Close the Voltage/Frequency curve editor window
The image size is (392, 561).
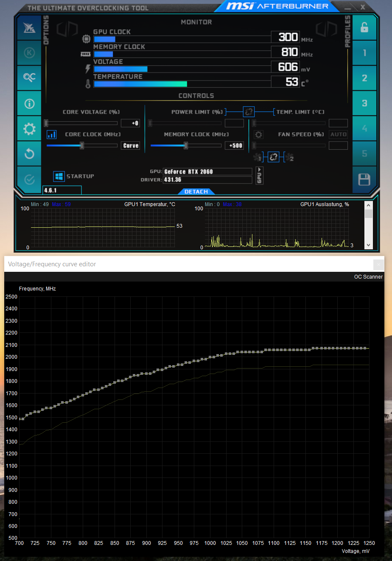[378, 265]
